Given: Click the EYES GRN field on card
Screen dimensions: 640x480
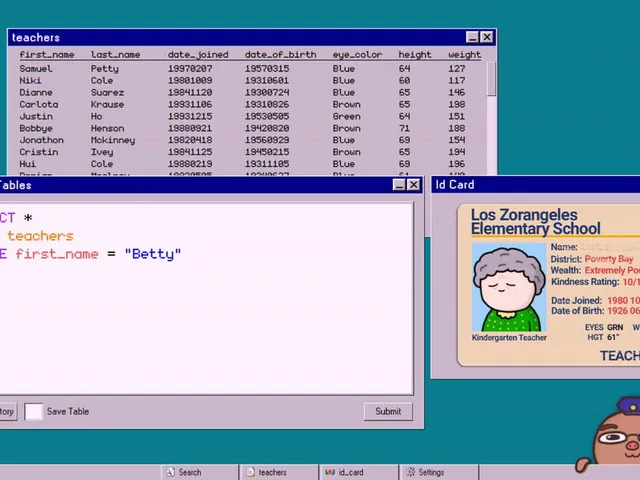Looking at the screenshot, I should [604, 327].
